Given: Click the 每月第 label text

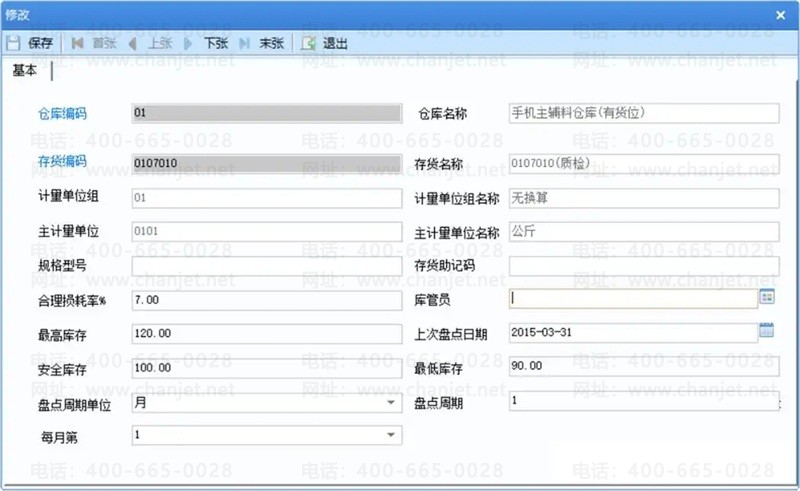Looking at the screenshot, I should [x=59, y=437].
